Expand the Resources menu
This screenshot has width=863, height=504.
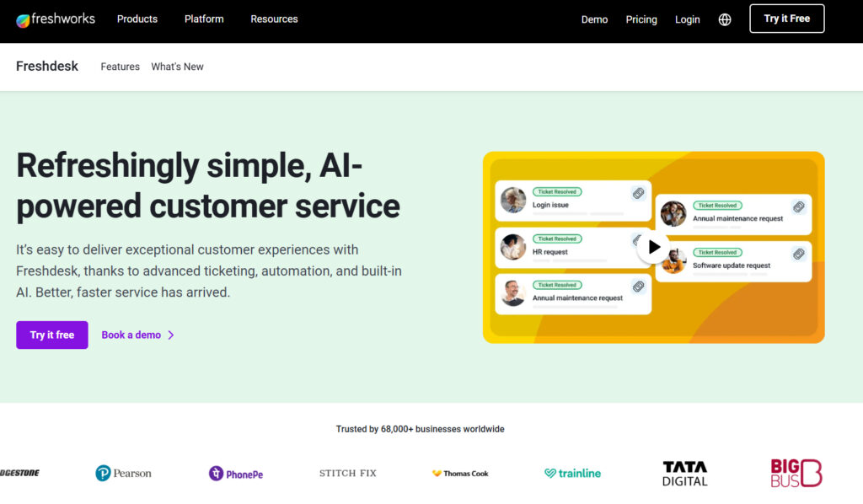[x=274, y=19]
